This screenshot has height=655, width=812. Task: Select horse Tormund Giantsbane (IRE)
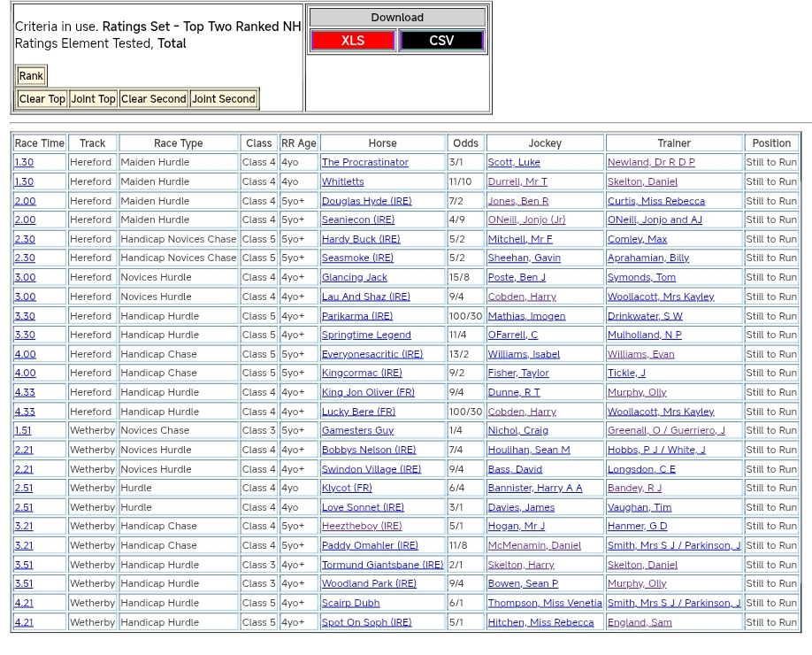[x=382, y=566]
